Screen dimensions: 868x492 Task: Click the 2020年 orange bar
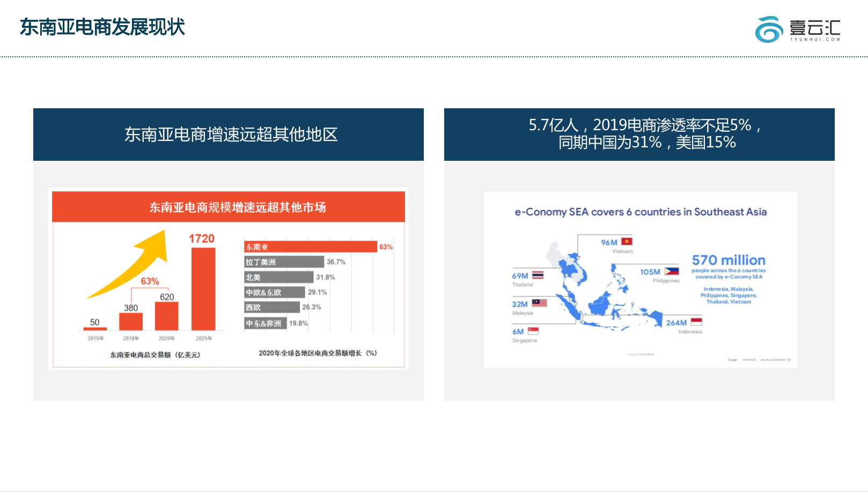tap(166, 316)
